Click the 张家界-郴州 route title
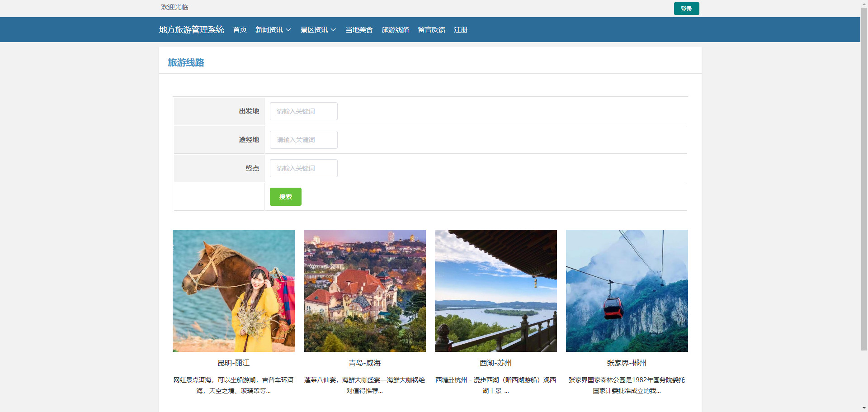The height and width of the screenshot is (412, 868). click(627, 363)
